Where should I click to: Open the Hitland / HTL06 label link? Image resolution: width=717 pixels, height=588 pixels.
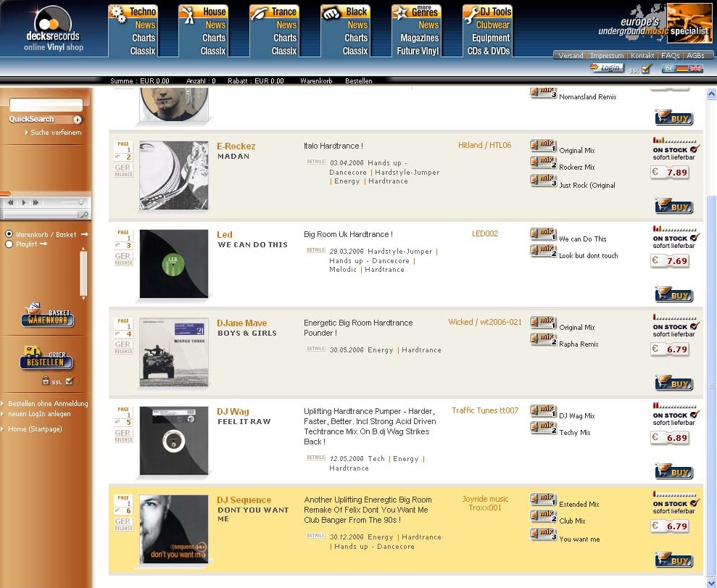pos(485,146)
